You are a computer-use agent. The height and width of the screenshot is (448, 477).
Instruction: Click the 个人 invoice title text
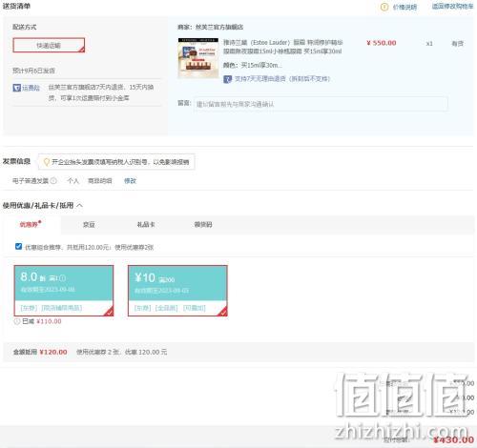click(73, 181)
